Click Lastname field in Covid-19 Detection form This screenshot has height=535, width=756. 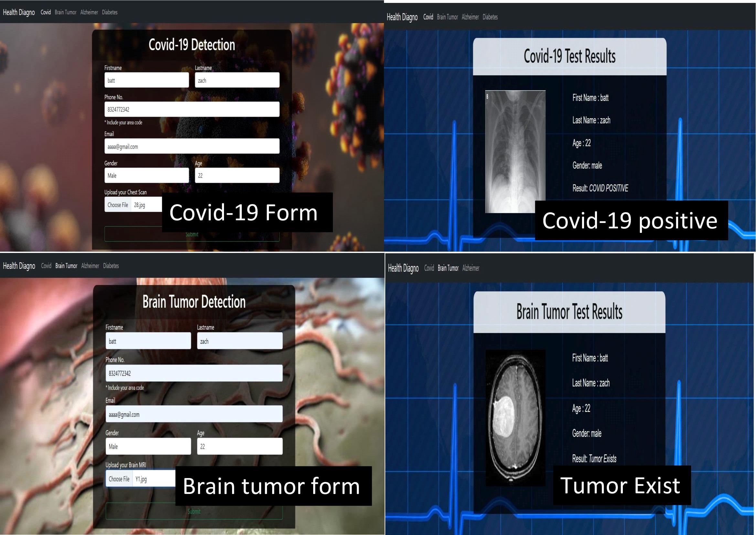(237, 80)
